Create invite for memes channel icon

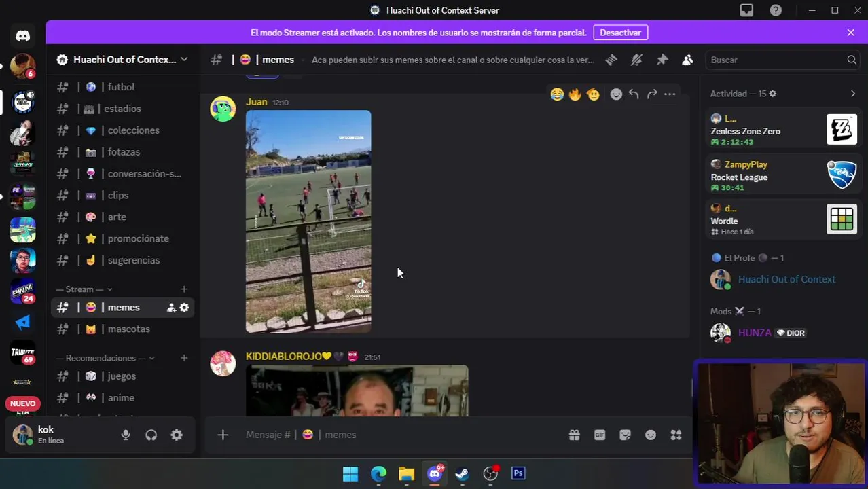point(171,308)
